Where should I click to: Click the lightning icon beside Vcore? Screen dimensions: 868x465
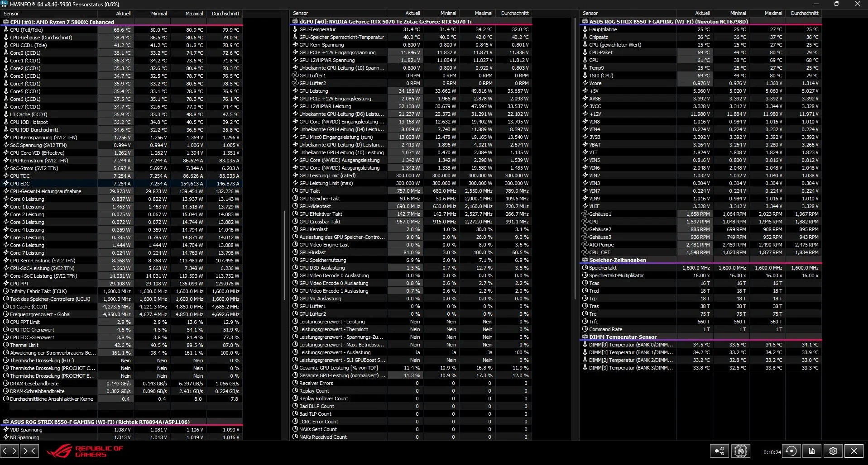point(585,83)
